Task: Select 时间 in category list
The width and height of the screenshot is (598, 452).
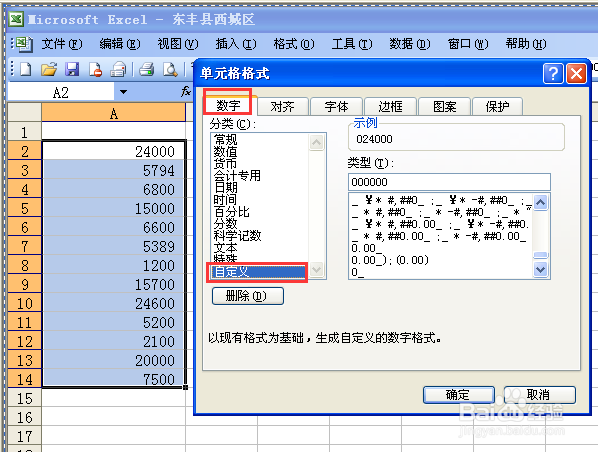Action: (225, 199)
